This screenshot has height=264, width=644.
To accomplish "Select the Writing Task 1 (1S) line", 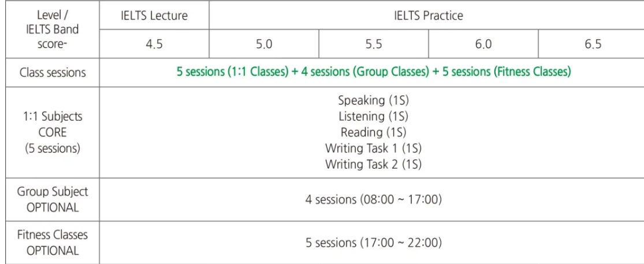I will click(x=373, y=148).
